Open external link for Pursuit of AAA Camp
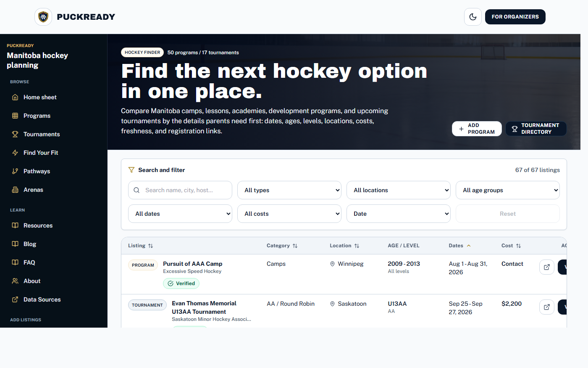The width and height of the screenshot is (588, 368). point(547,267)
